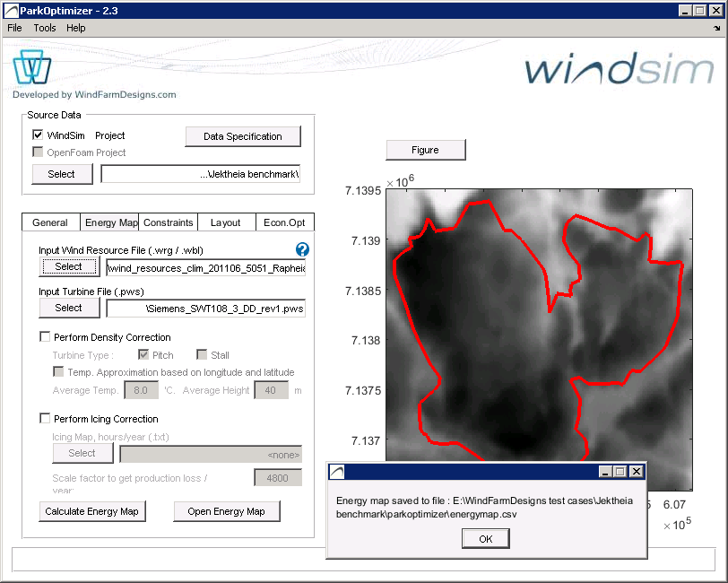
Task: Click the 'Input Turbine File (.pws)' label
Action: point(91,291)
